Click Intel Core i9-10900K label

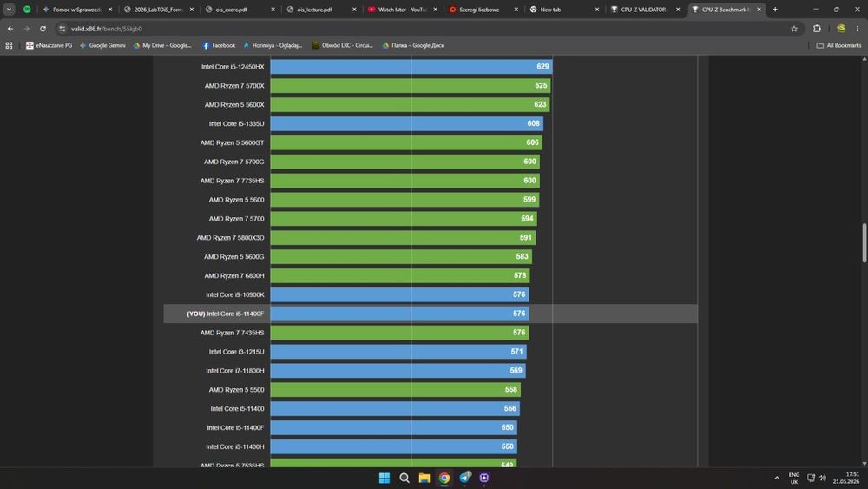[234, 294]
